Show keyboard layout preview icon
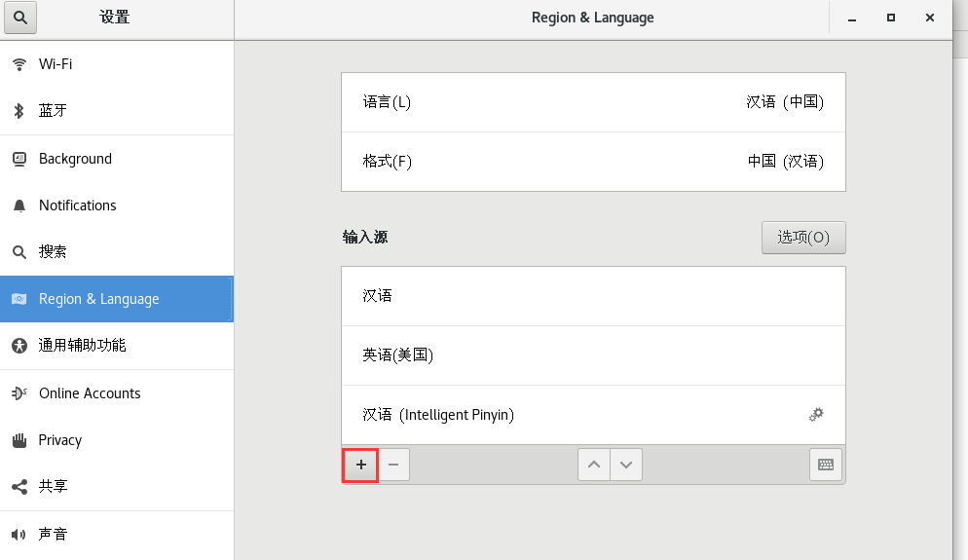 click(826, 465)
